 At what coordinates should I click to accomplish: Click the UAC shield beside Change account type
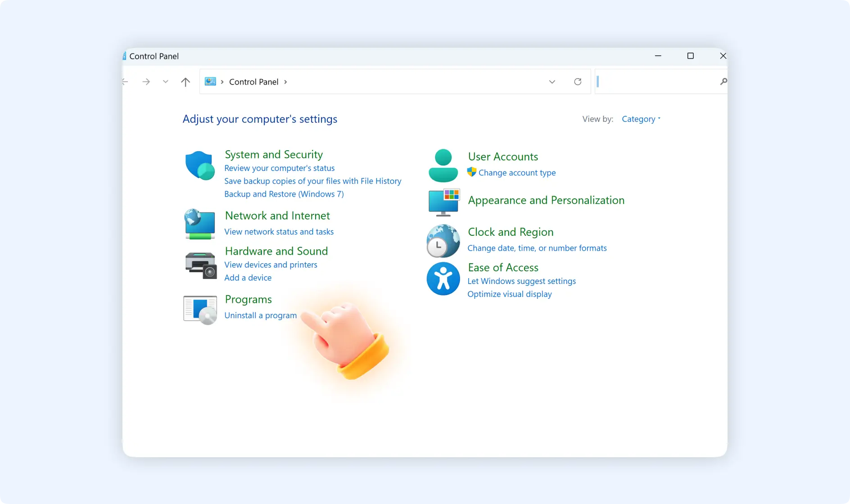point(471,172)
